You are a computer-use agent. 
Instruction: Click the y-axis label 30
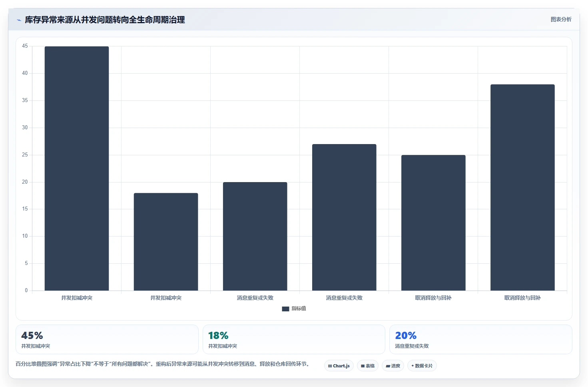click(25, 128)
